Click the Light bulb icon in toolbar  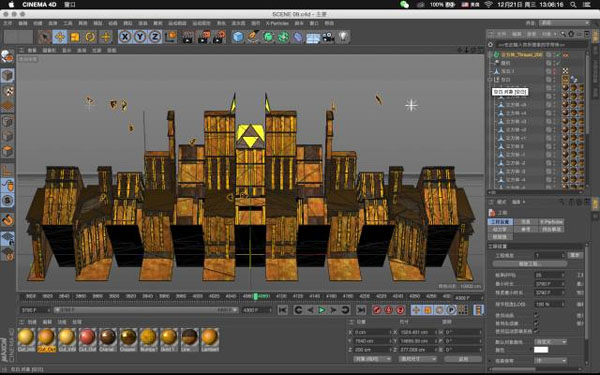coord(344,37)
